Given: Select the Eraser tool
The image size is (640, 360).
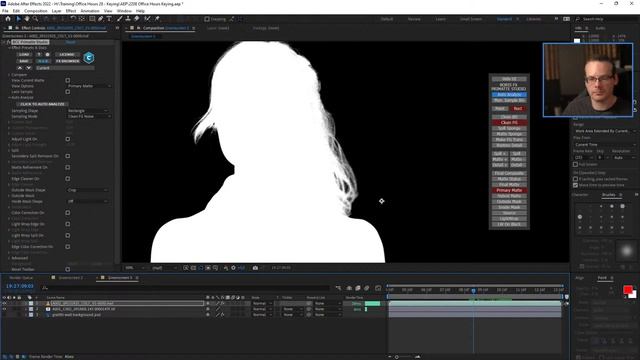Looking at the screenshot, I should 136,19.
